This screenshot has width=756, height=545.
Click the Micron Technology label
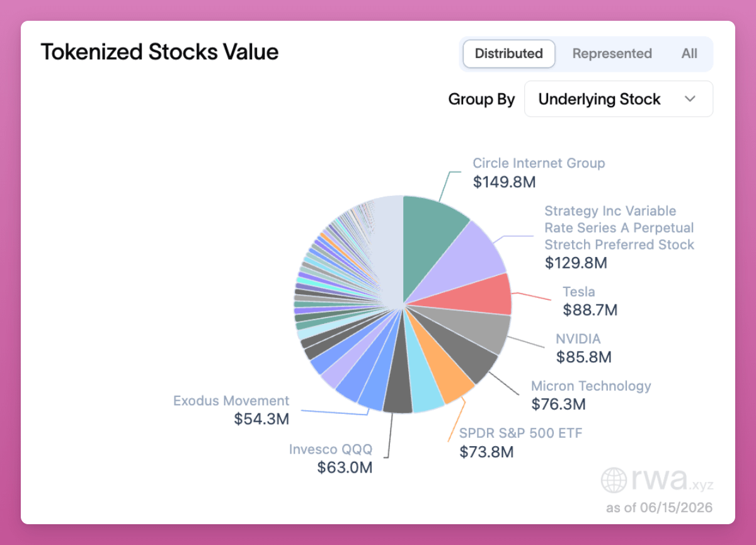click(x=591, y=386)
